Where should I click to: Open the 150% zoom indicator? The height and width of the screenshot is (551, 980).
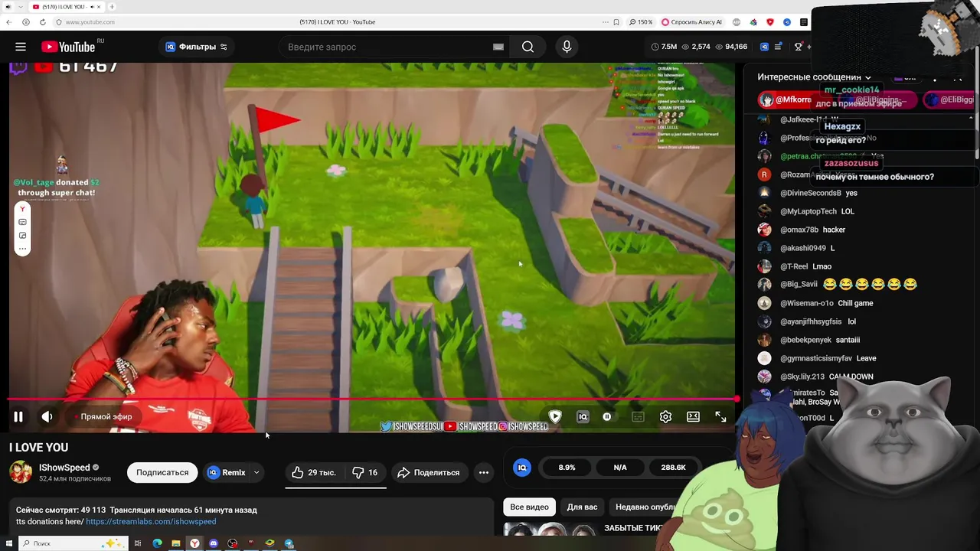(642, 22)
